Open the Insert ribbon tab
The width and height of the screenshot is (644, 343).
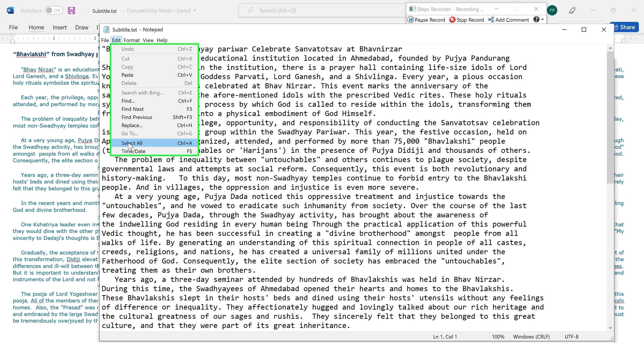59,27
